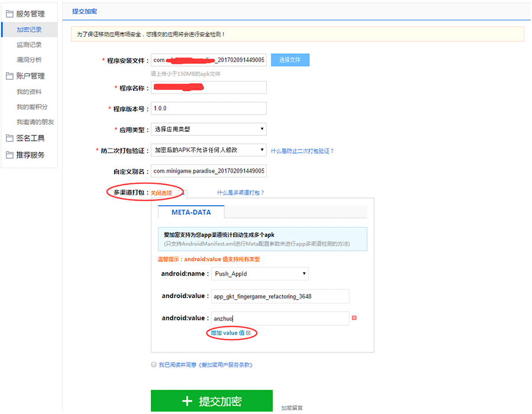Click the 程序版本号 input field
This screenshot has width=532, height=414.
pyautogui.click(x=209, y=108)
